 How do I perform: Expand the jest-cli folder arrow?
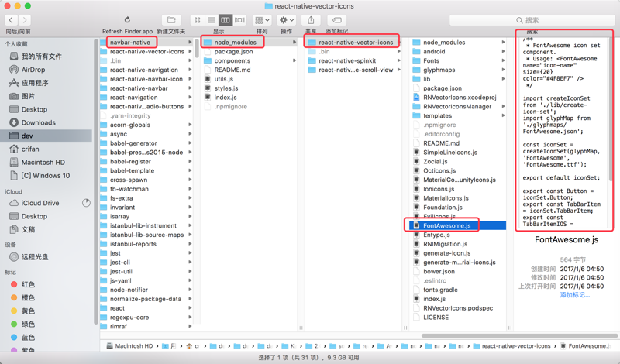190,263
